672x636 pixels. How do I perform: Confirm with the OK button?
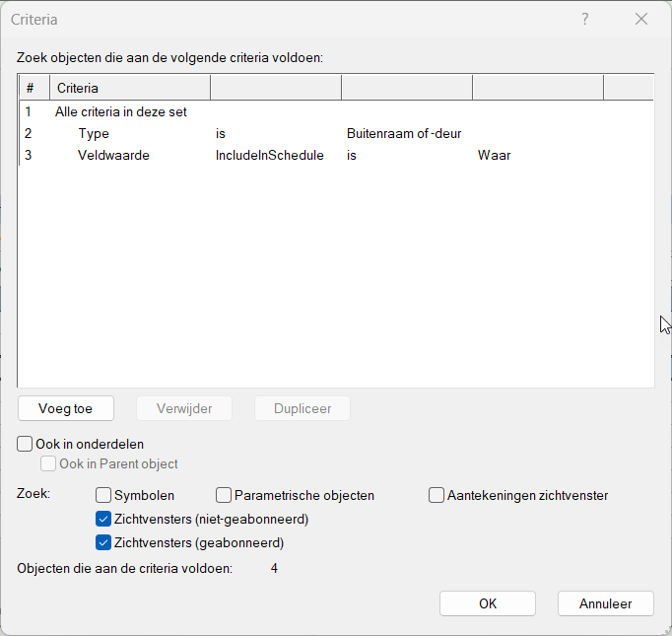pyautogui.click(x=488, y=603)
